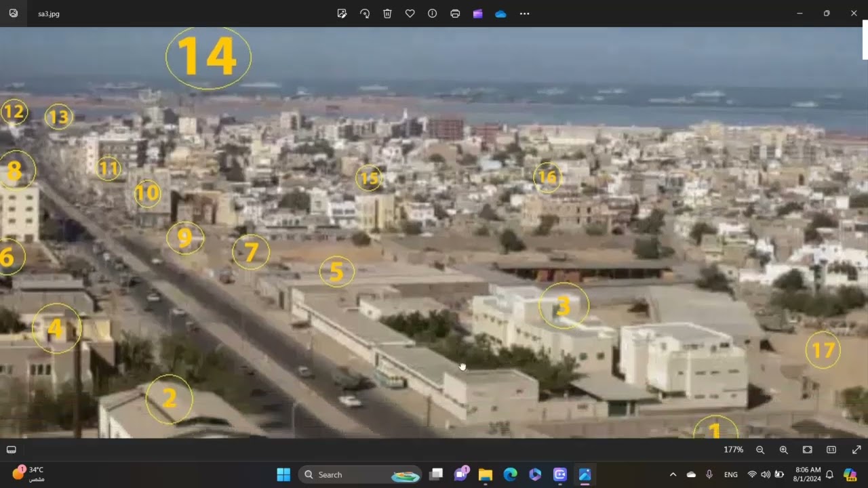The width and height of the screenshot is (868, 488).
Task: Open the Wi-Fi network tray icon
Action: (751, 474)
